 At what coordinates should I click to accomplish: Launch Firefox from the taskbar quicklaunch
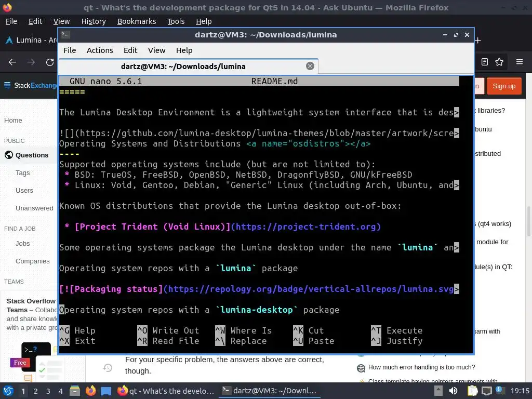90,391
